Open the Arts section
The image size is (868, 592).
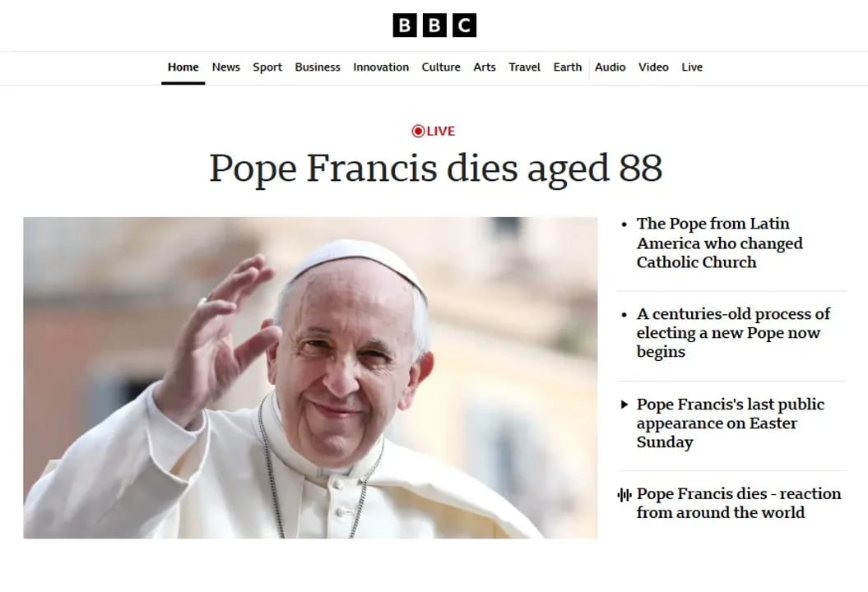pos(485,67)
